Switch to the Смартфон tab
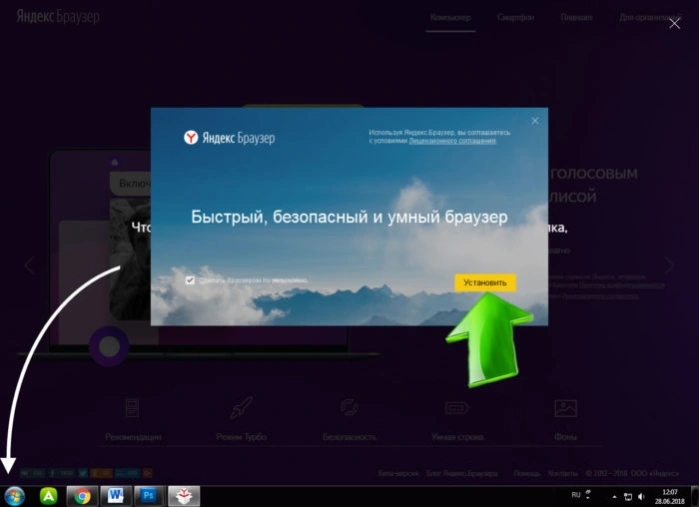The width and height of the screenshot is (699, 507). [x=515, y=17]
